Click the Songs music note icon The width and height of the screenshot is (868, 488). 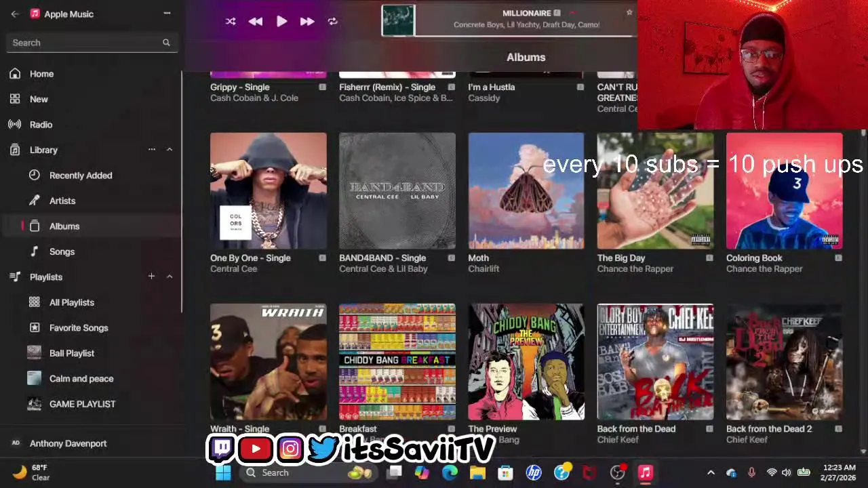point(35,251)
